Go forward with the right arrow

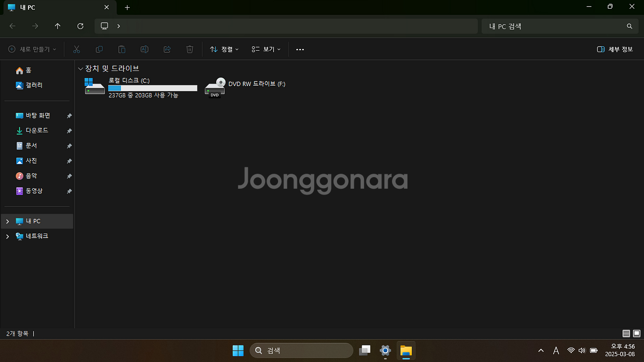[x=35, y=26]
